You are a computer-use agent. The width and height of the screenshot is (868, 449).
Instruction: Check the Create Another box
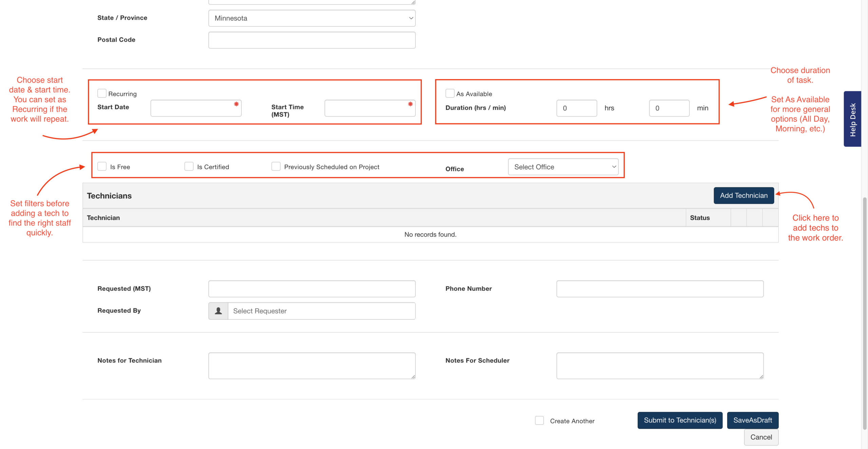pos(539,421)
